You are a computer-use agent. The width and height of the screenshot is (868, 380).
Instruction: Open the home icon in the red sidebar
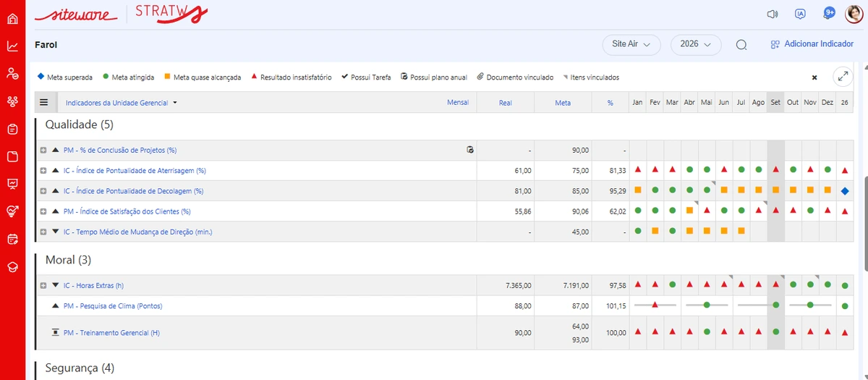click(x=12, y=18)
